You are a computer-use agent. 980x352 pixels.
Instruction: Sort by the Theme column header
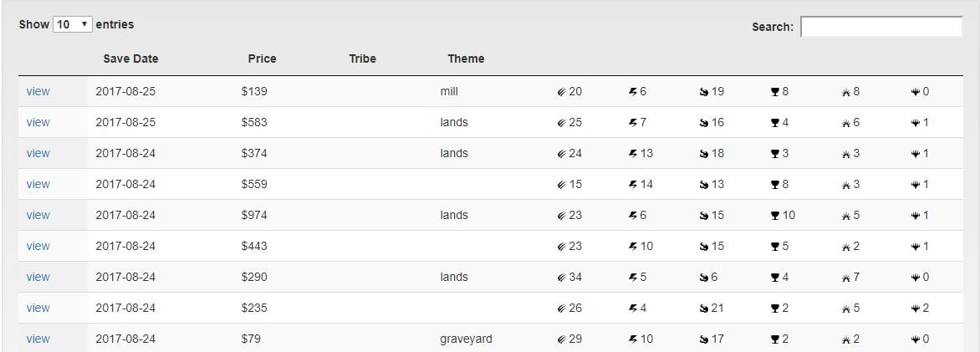pyautogui.click(x=466, y=59)
